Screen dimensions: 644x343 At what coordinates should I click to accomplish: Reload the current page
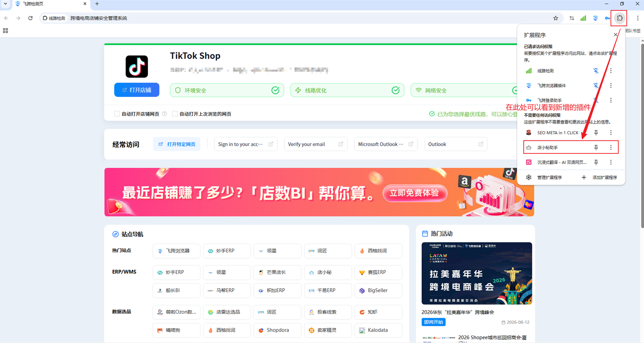point(30,18)
